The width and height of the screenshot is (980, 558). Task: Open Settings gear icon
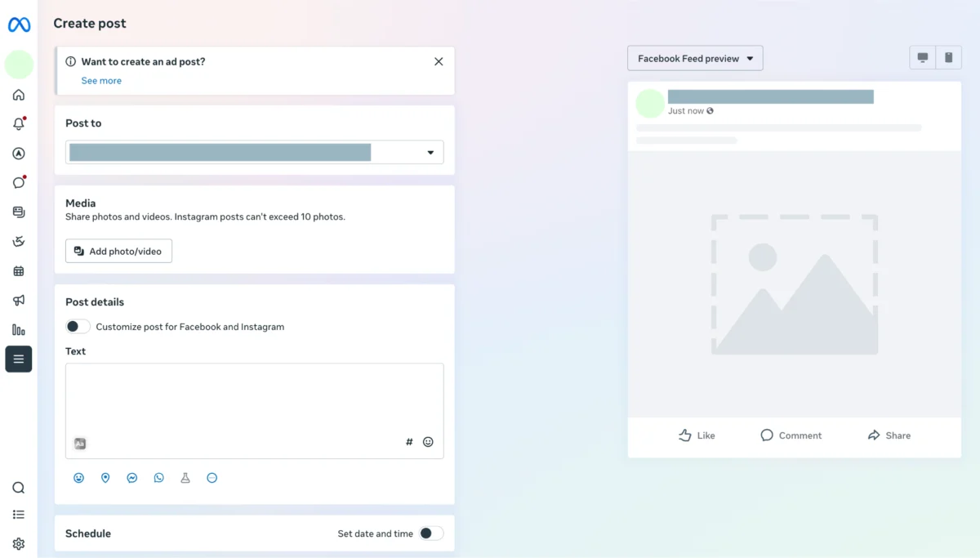[x=19, y=544]
